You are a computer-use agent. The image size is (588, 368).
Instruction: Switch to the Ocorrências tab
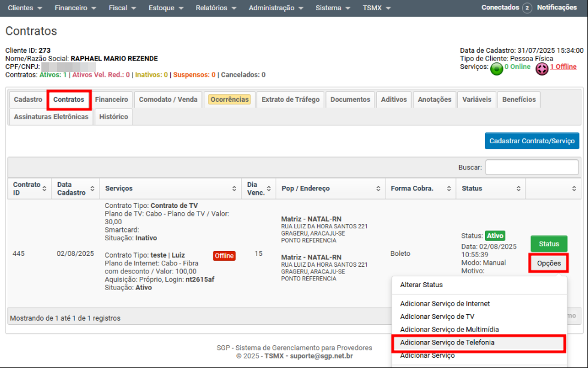230,99
